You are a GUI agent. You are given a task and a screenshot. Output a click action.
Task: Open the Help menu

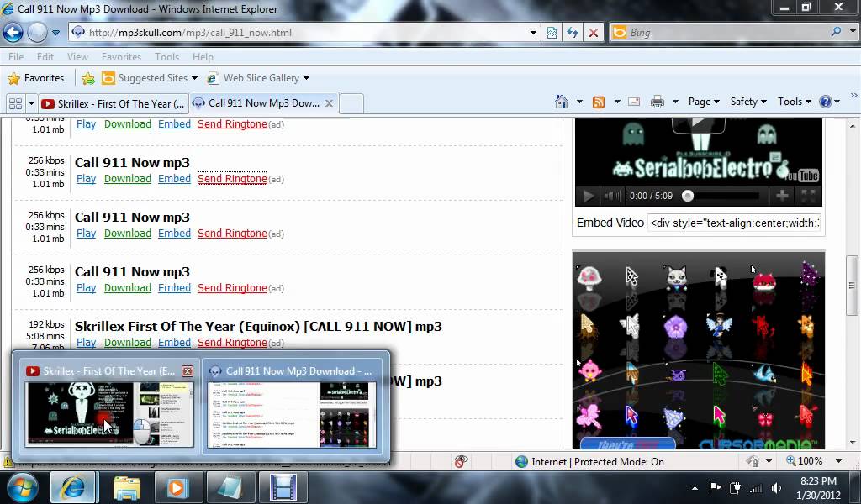pos(203,56)
